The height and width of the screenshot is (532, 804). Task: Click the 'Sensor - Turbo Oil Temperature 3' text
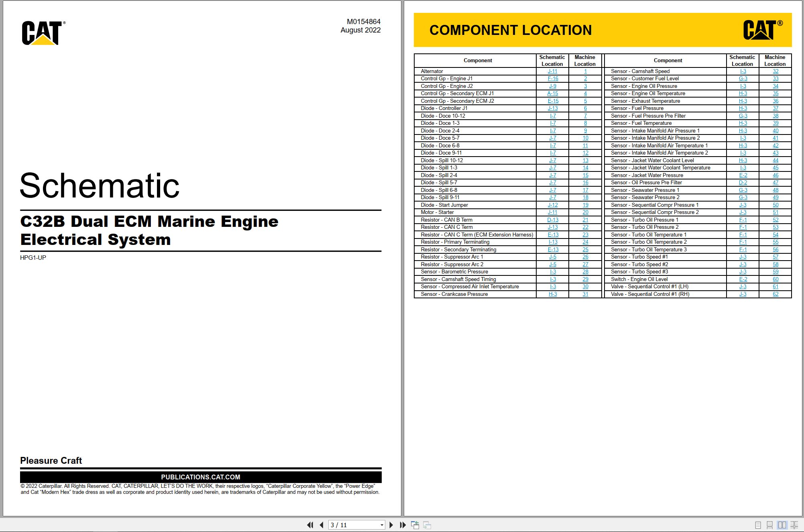click(x=649, y=250)
